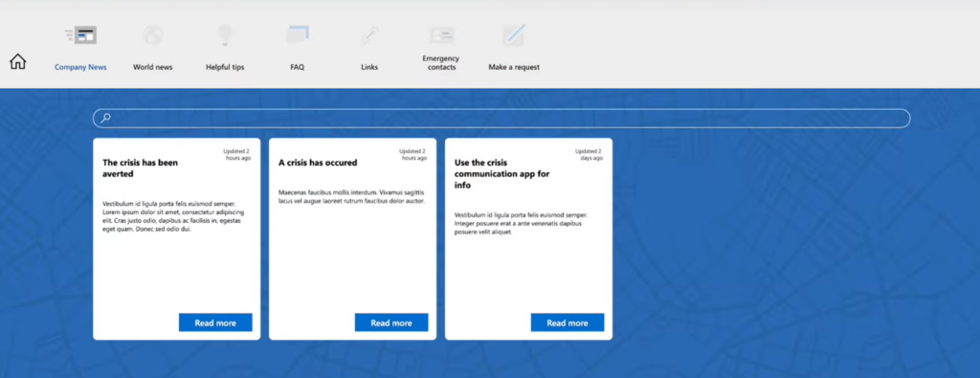Switch to the Helpful tips tab label
Screen dimensions: 980x378
225,67
